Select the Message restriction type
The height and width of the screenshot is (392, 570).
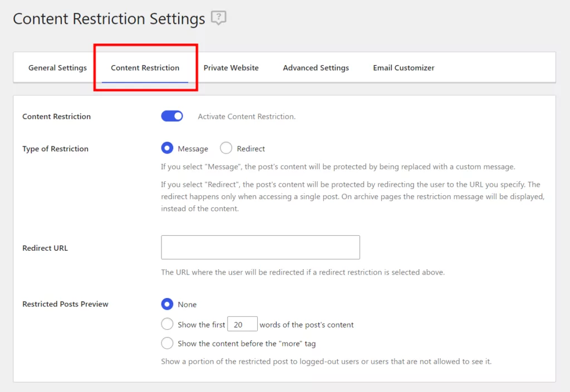(167, 148)
